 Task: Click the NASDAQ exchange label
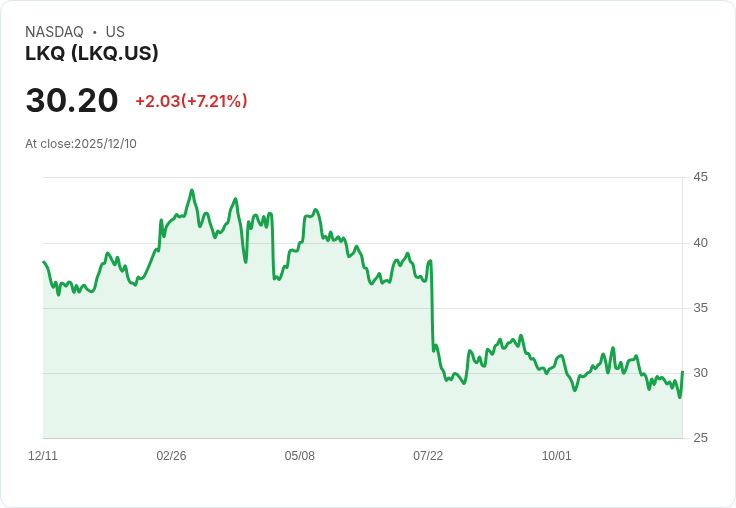54,32
